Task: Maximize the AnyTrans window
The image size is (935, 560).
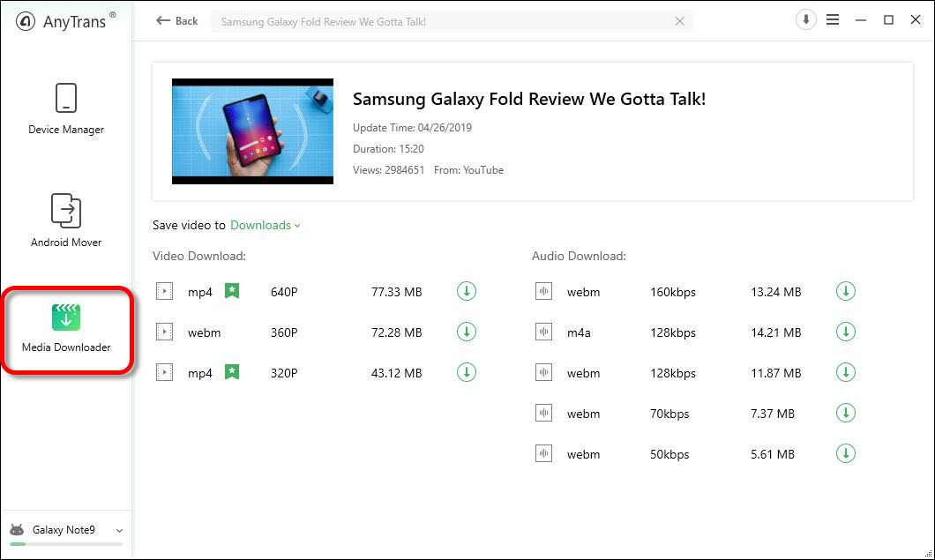Action: click(x=888, y=20)
